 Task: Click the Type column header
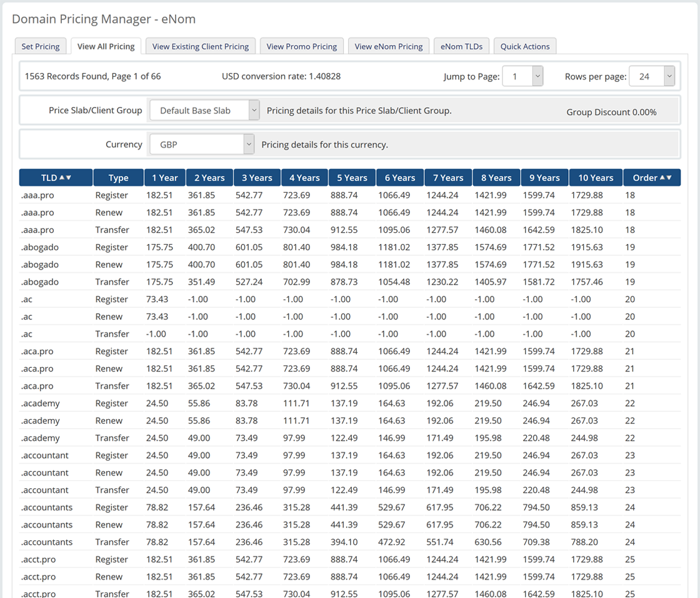click(118, 178)
